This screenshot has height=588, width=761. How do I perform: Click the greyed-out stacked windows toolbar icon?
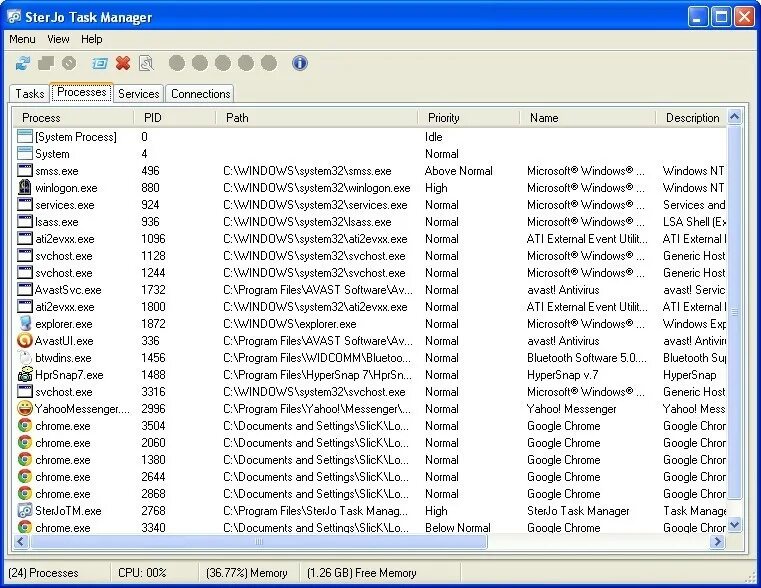[x=46, y=63]
